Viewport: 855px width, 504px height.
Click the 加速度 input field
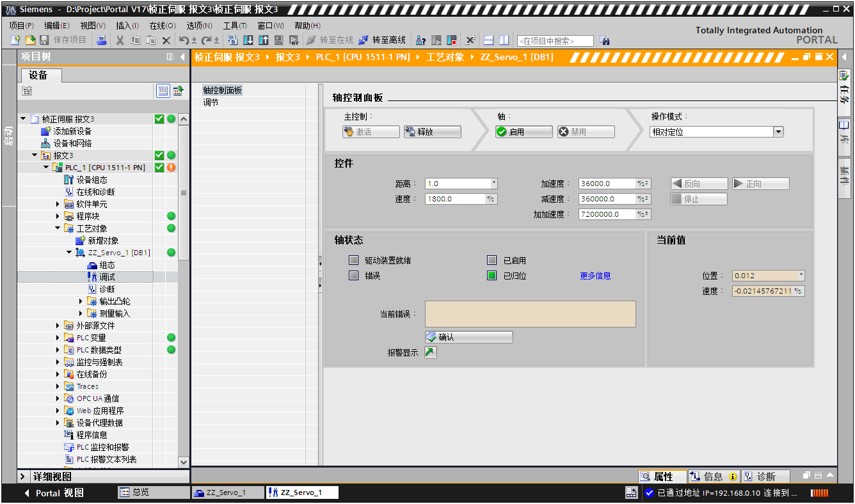[x=607, y=184]
